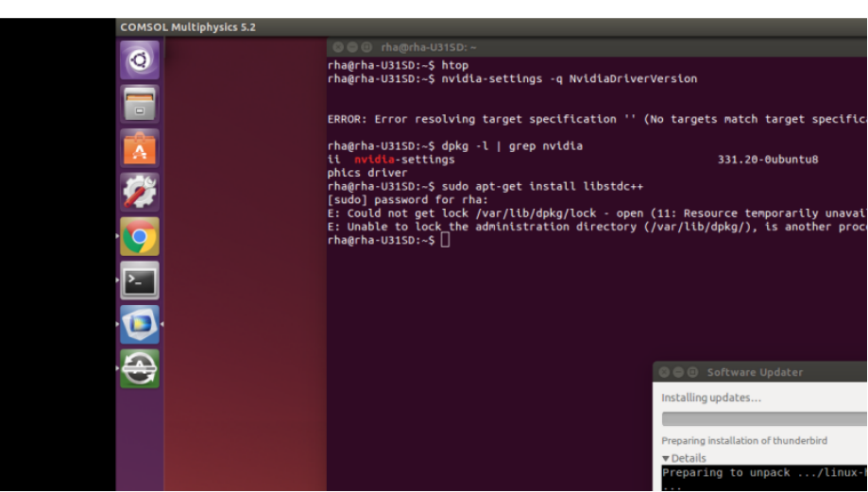This screenshot has width=868, height=492.
Task: Click the 'Preparing to unpack' details output
Action: pos(764,472)
